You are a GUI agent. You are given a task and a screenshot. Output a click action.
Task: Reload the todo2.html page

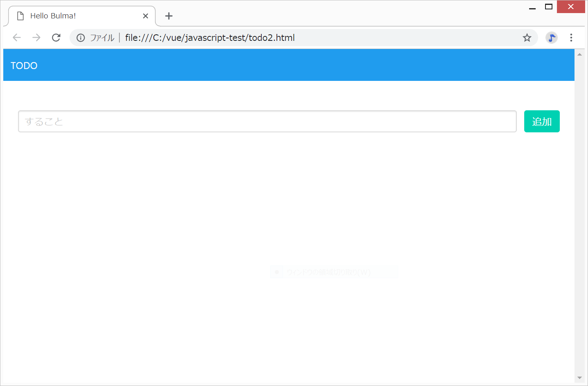pos(56,38)
